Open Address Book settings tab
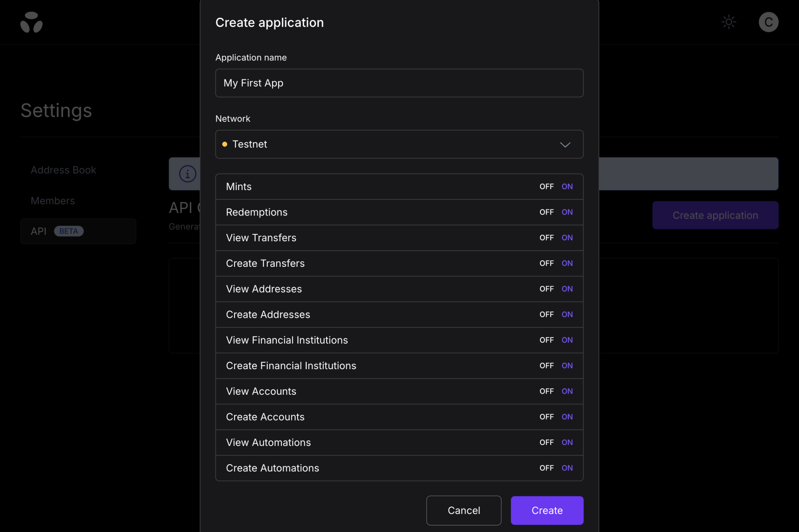 63,170
